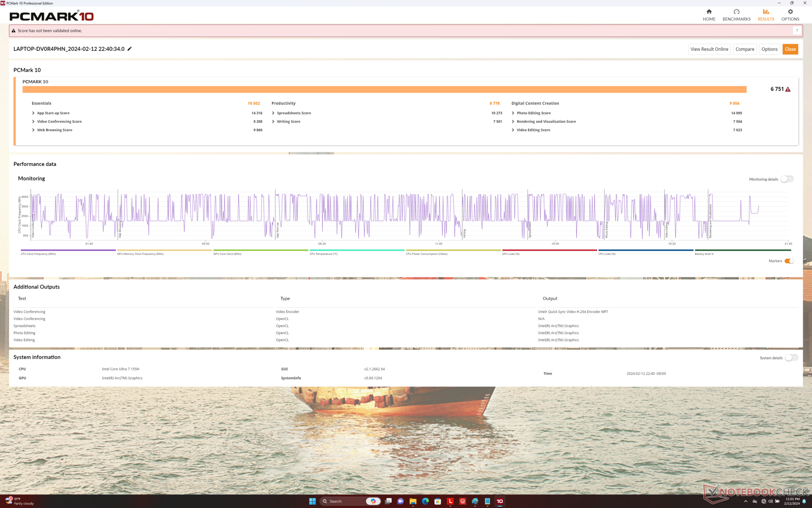Switch to the Results tab
812x508 pixels.
[x=765, y=15]
